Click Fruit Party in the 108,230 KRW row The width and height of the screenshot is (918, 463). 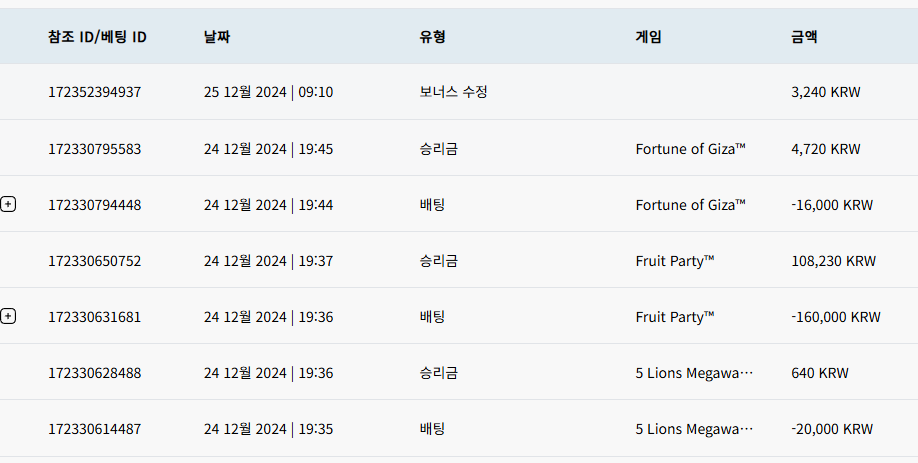coord(674,261)
